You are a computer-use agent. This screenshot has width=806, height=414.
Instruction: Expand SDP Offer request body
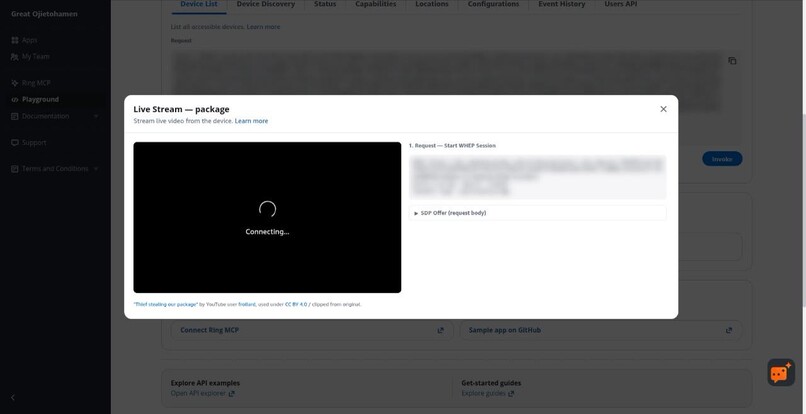click(537, 213)
